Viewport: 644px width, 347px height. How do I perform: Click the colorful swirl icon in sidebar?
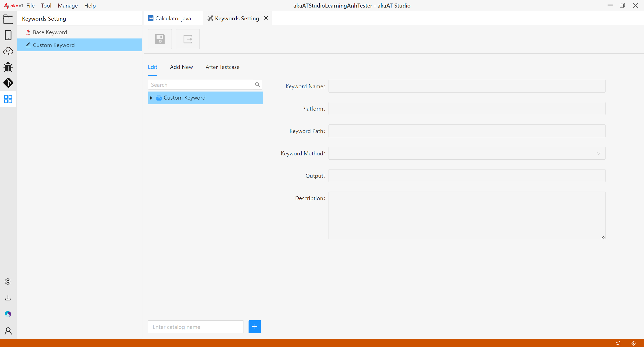coord(8,314)
